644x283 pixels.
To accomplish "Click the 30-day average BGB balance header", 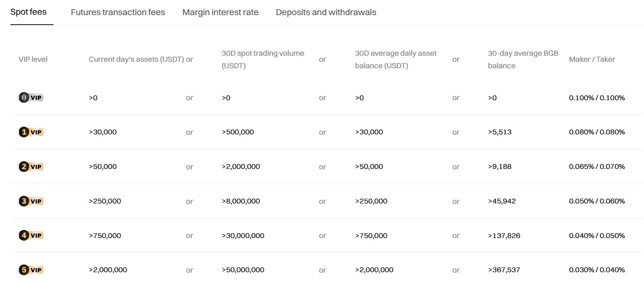I will 523,59.
